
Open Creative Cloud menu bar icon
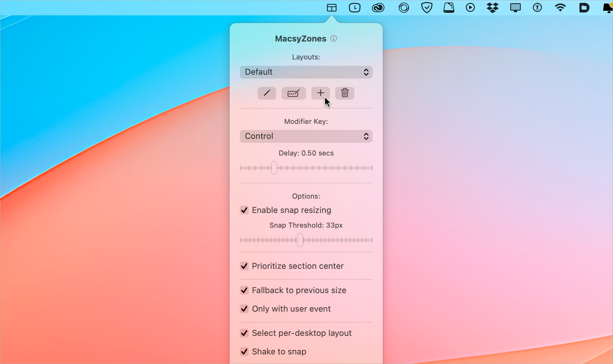pos(378,8)
